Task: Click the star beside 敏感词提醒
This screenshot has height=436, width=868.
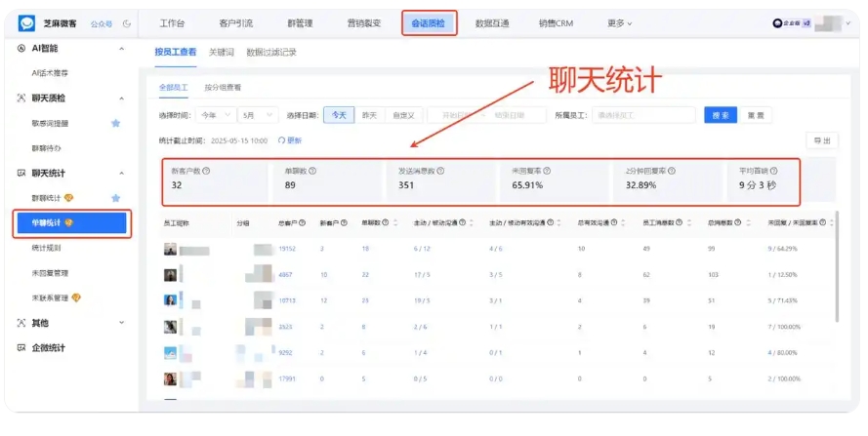Action: (115, 123)
